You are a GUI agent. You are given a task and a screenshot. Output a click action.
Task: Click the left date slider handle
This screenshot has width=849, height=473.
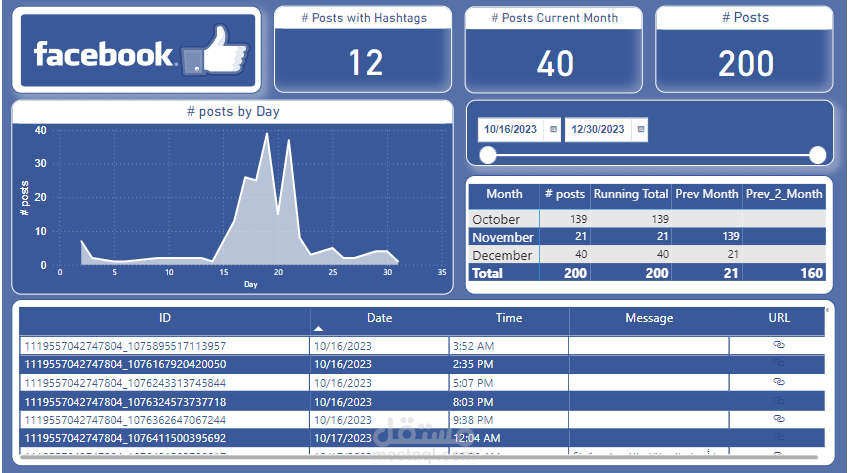click(488, 155)
